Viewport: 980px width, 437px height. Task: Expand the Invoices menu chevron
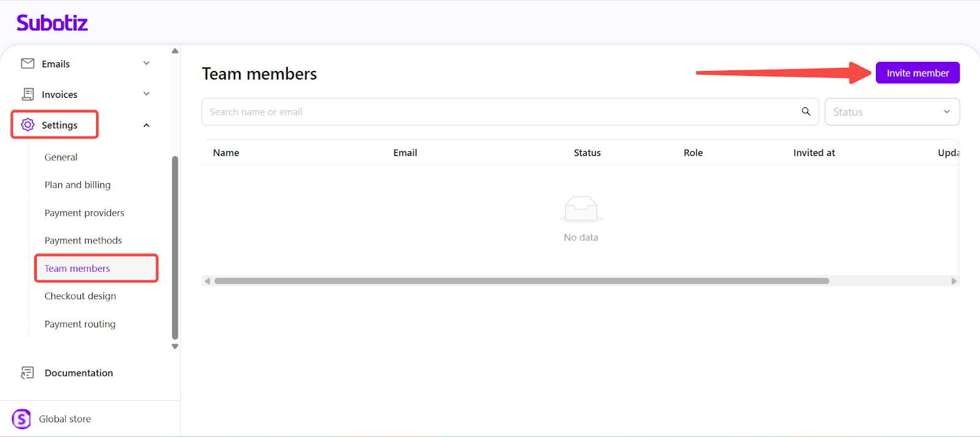(x=146, y=94)
